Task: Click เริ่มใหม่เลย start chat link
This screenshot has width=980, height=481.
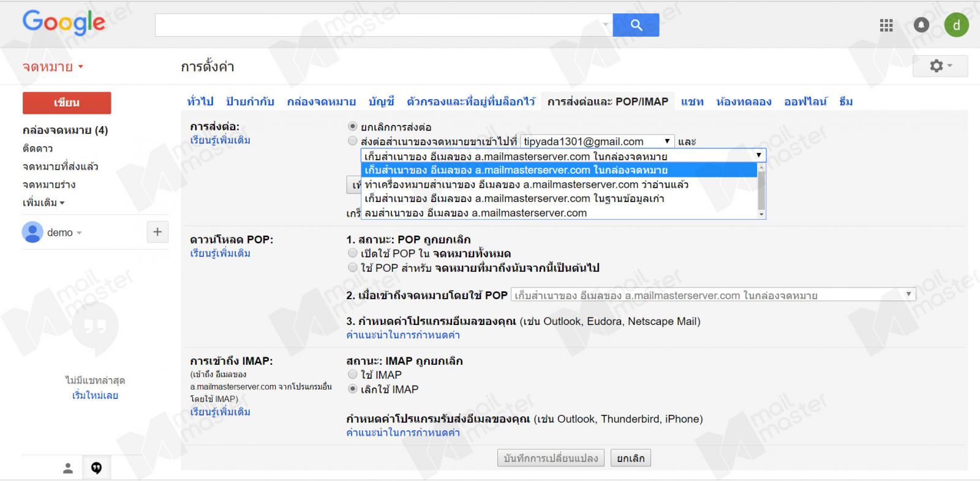Action: tap(95, 395)
